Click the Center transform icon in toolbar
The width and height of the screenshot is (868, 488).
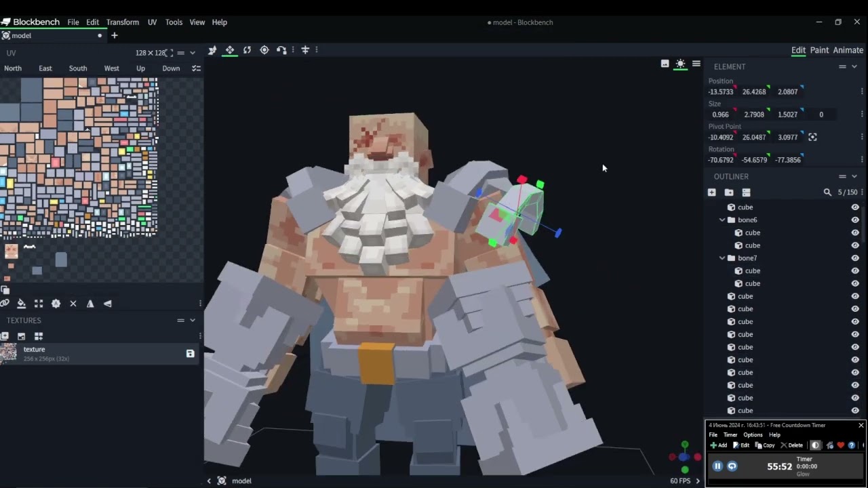coord(305,50)
